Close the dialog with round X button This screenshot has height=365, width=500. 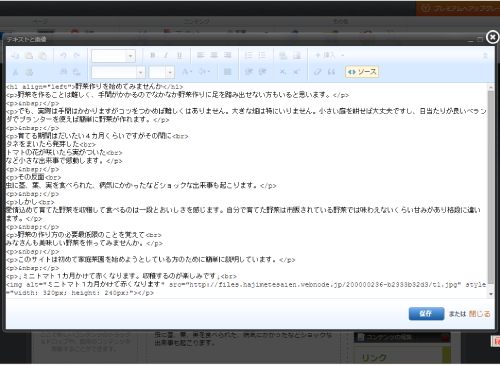[493, 37]
